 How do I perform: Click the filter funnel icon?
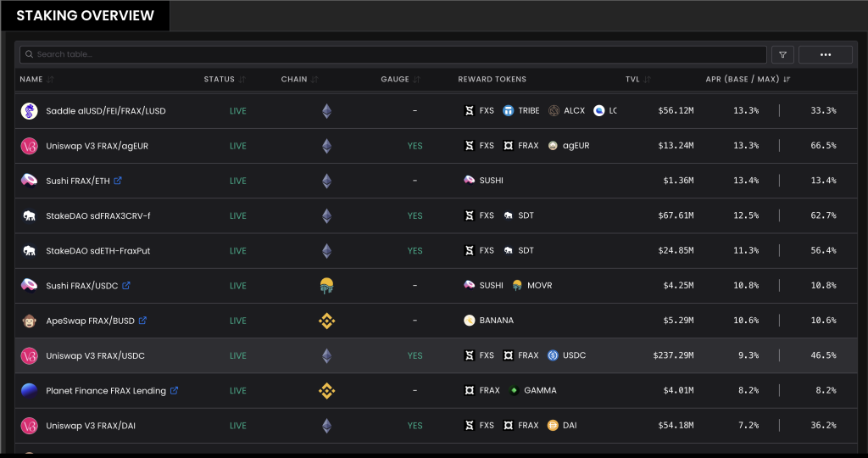pyautogui.click(x=782, y=55)
